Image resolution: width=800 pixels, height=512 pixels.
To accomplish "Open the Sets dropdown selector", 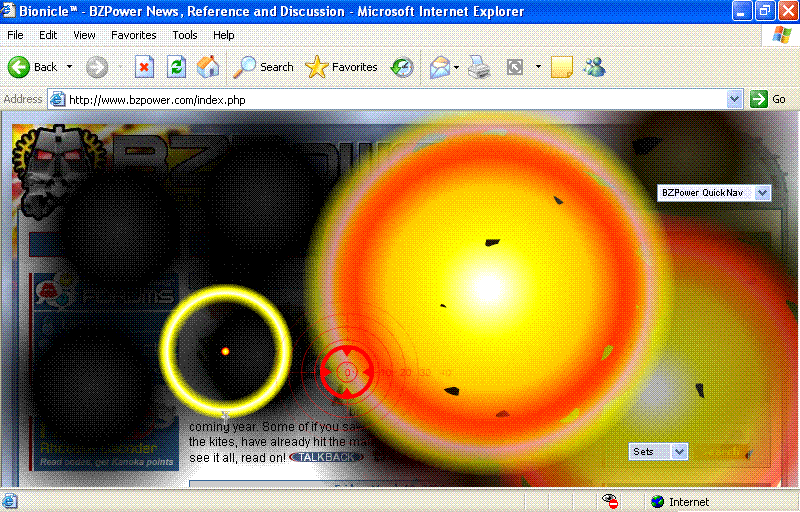I will [658, 451].
